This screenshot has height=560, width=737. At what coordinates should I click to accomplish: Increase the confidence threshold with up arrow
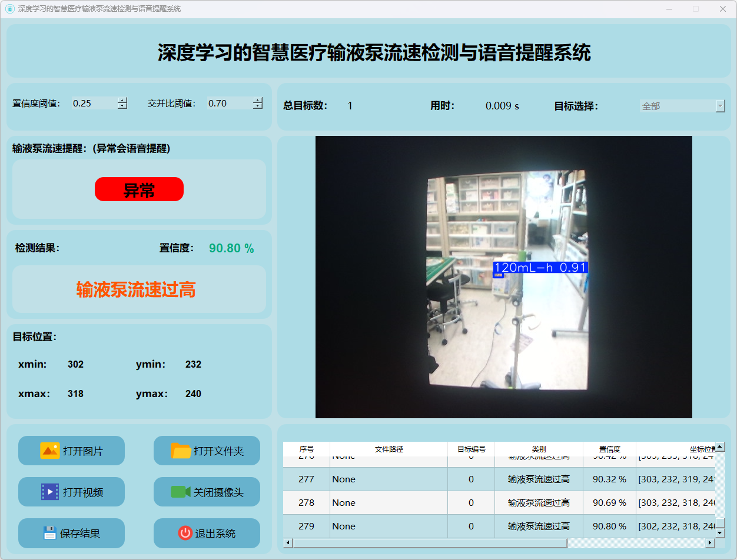[x=122, y=100]
